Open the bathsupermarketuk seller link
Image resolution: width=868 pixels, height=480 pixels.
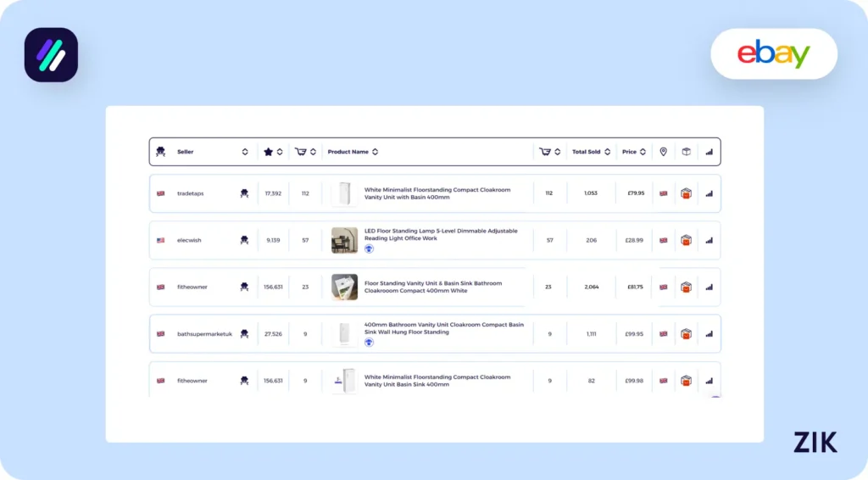tap(204, 334)
